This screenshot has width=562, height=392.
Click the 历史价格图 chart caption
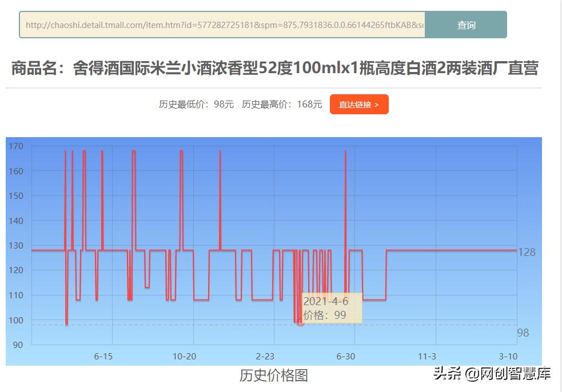(x=274, y=376)
